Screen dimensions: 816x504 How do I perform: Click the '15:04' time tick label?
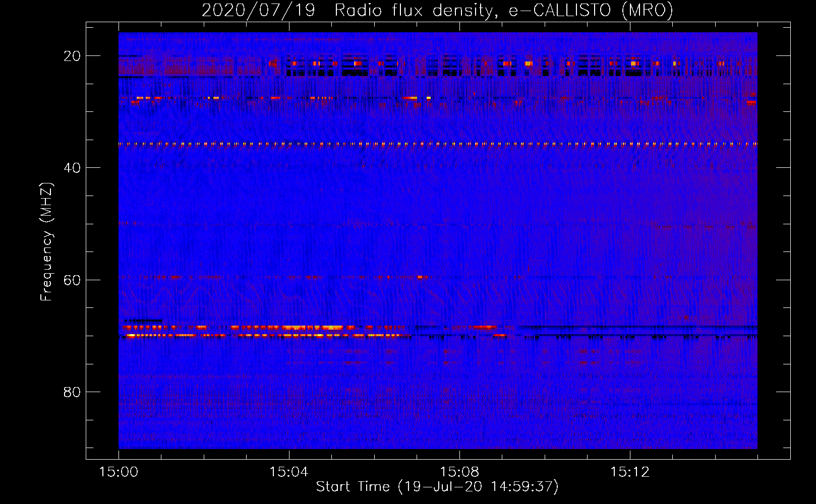tap(289, 472)
